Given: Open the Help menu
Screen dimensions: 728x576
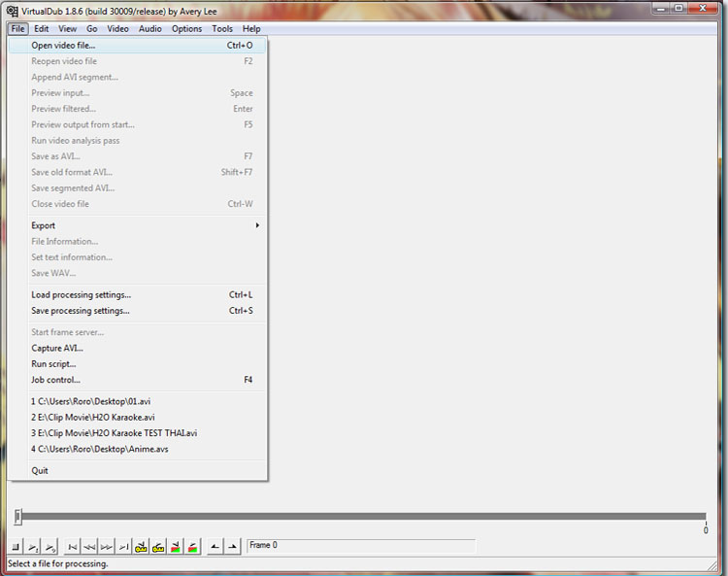Looking at the screenshot, I should coord(251,29).
